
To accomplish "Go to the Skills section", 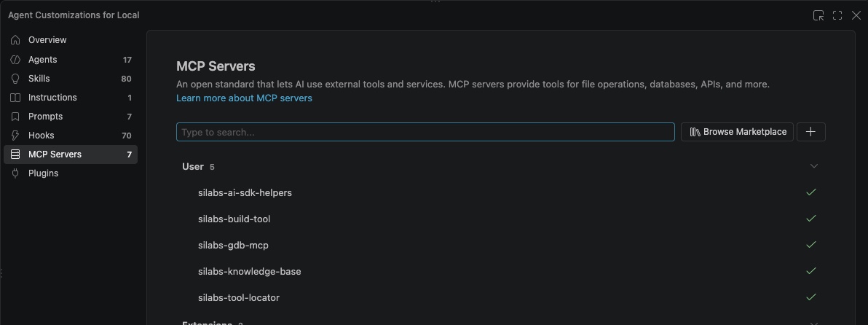I will pyautogui.click(x=71, y=79).
